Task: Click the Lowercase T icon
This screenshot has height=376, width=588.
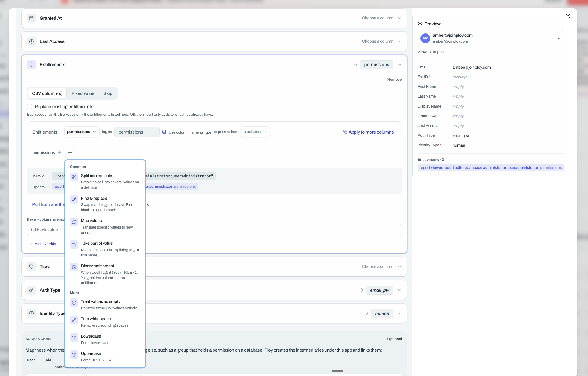Action: tap(74, 337)
